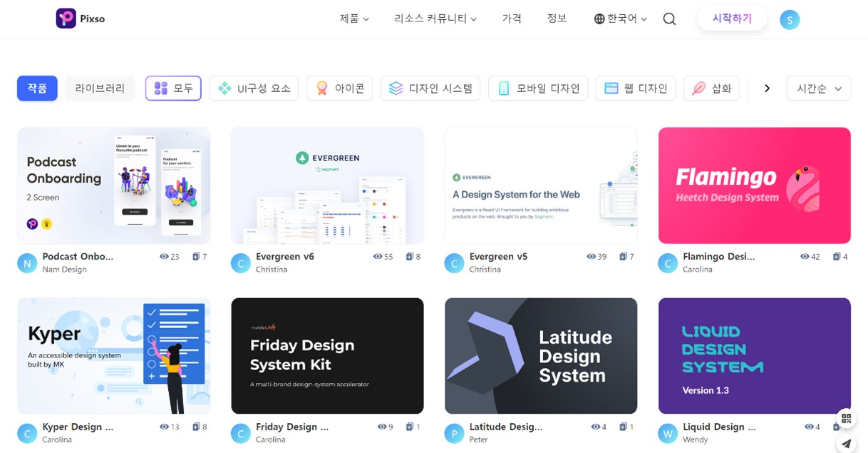Open the Latitude Design System thumbnail

tap(541, 356)
